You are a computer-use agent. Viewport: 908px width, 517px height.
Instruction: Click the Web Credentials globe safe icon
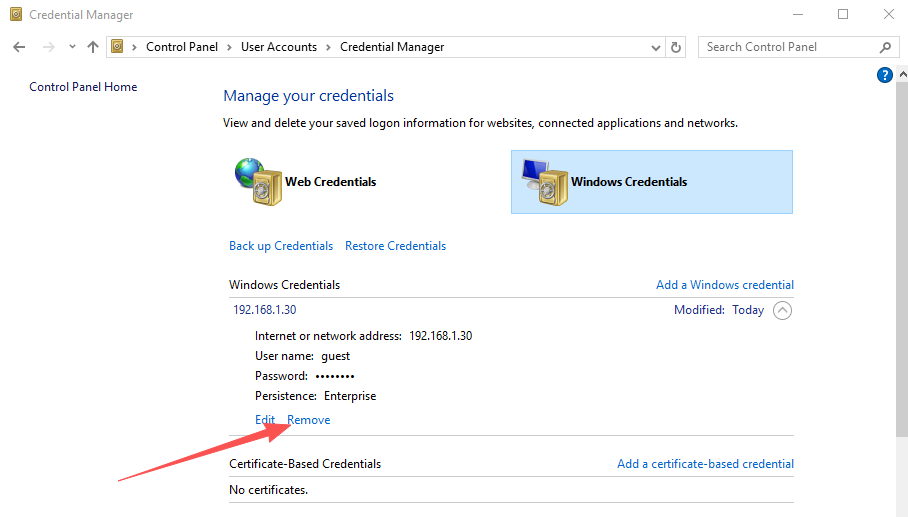click(x=258, y=182)
